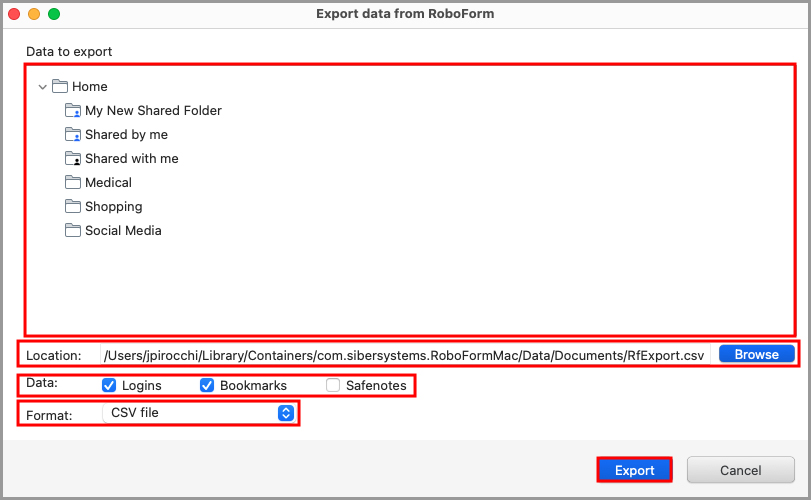The image size is (811, 500).
Task: Uncheck the Logins checkbox
Action: coord(109,385)
